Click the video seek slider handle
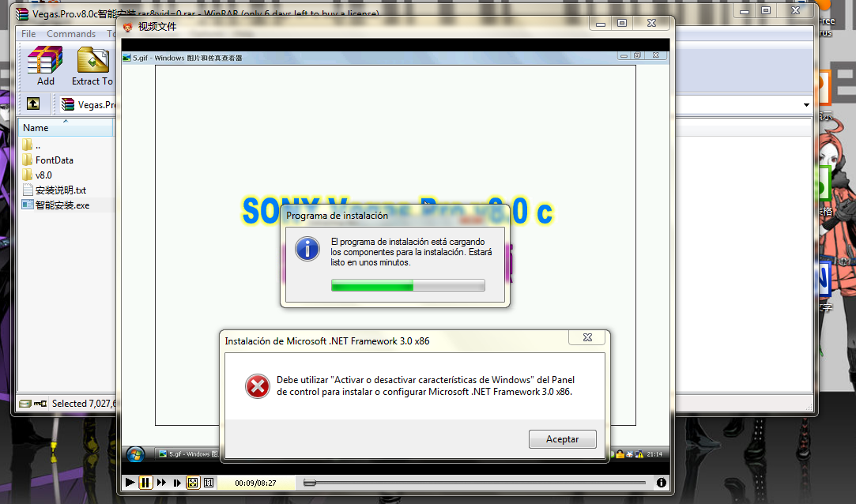 coord(310,482)
